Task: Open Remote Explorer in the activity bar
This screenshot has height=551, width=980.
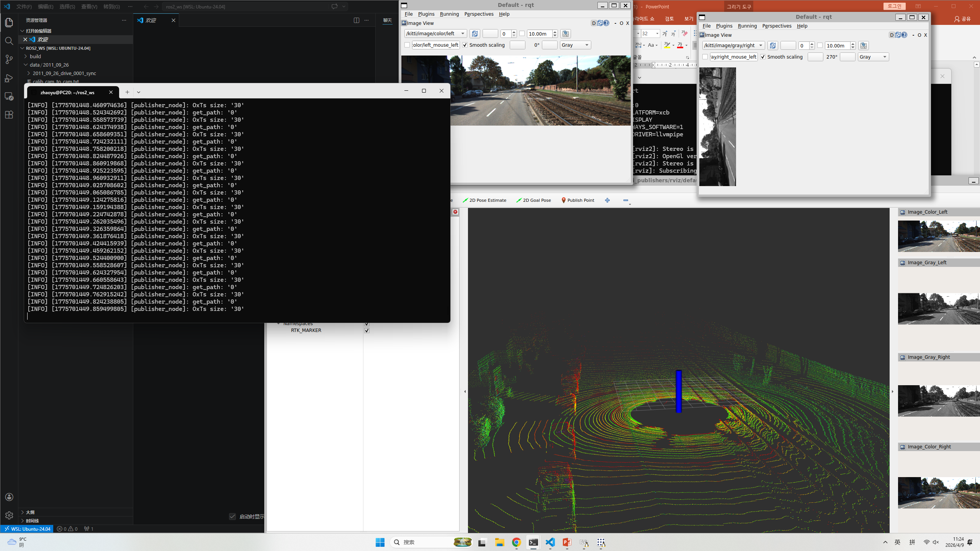Action: tap(9, 96)
